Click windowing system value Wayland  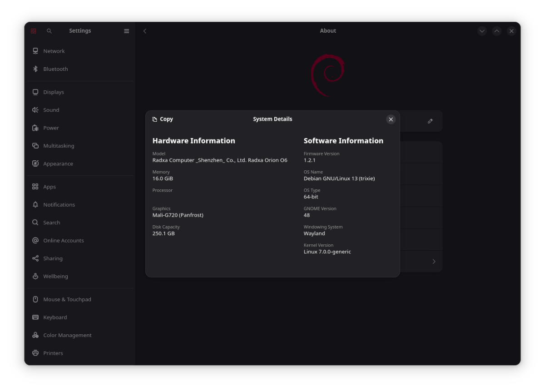(314, 233)
